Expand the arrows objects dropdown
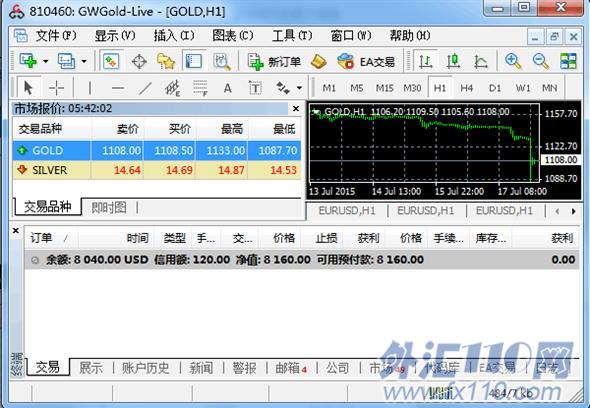Image resolution: width=590 pixels, height=408 pixels. tap(299, 88)
